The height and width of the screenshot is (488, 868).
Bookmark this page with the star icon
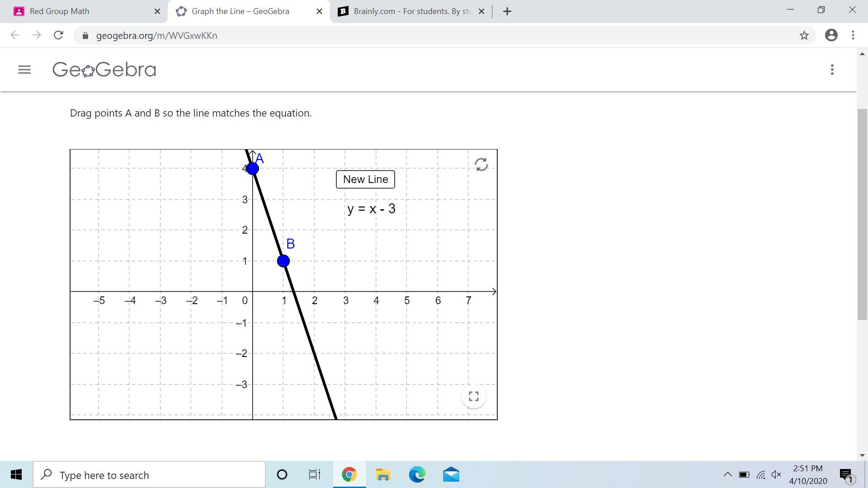coord(804,35)
